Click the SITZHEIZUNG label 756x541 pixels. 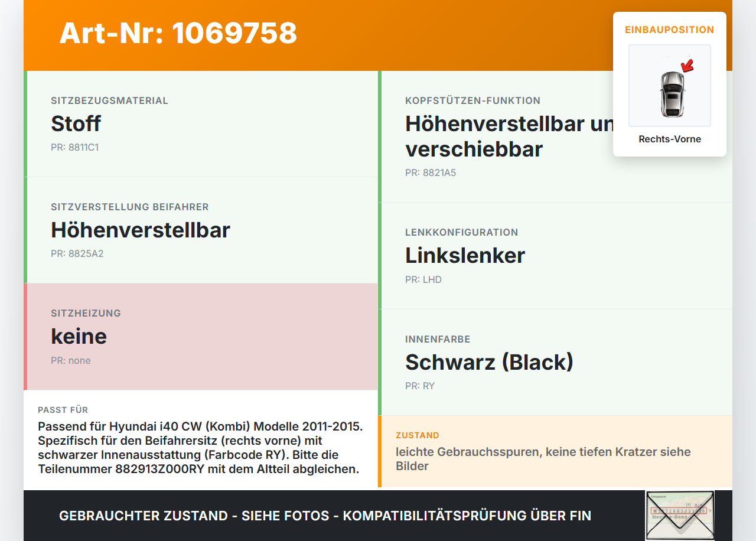tap(86, 314)
